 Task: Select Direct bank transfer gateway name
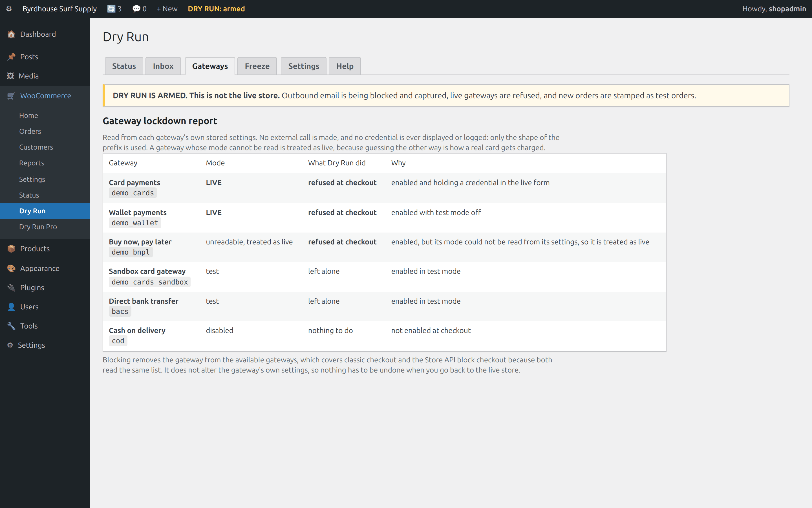pos(143,301)
